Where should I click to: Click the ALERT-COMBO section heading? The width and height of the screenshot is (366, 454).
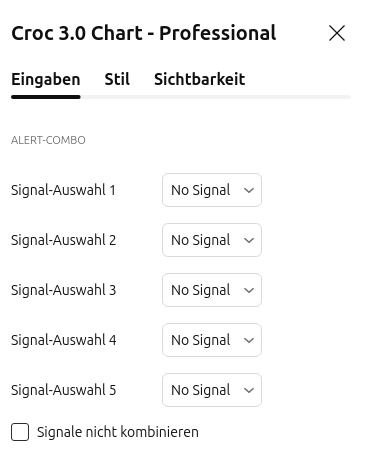[48, 140]
